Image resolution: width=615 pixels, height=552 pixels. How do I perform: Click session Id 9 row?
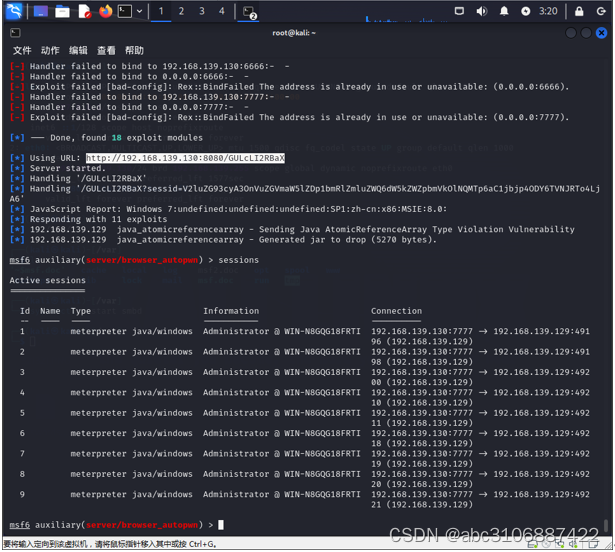pos(304,499)
